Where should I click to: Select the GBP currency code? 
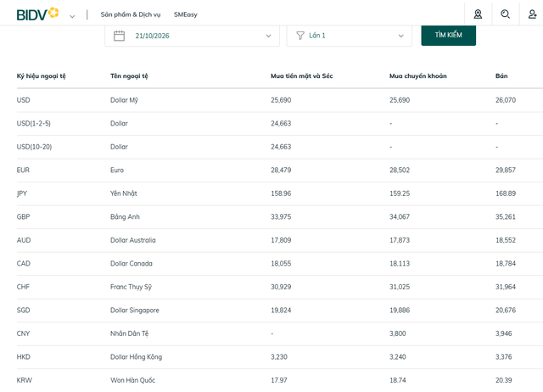23,216
